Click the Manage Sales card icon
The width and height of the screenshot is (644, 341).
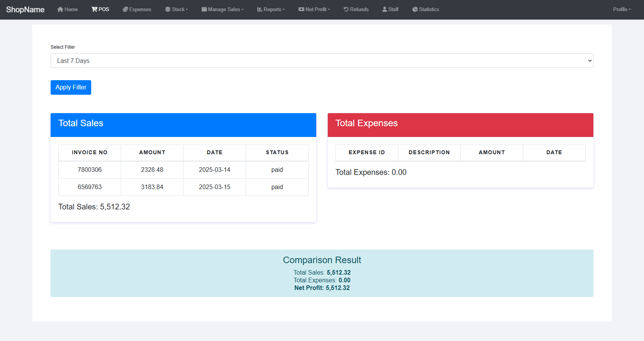(204, 9)
